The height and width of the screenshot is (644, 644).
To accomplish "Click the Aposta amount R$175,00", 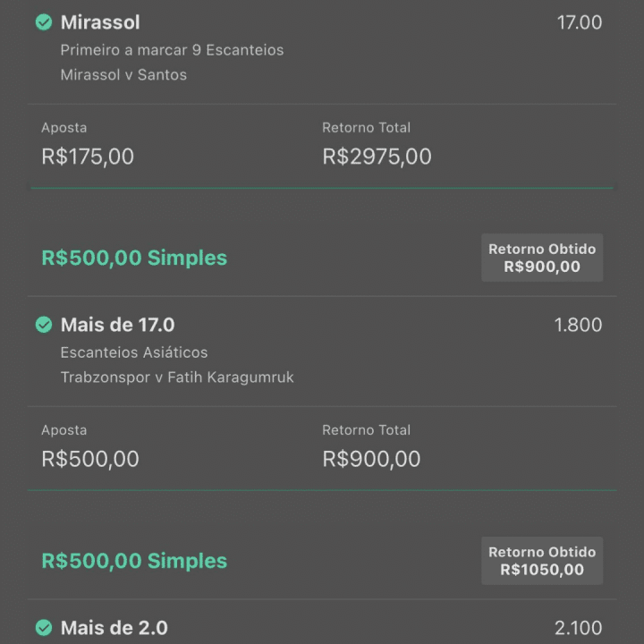I will click(88, 157).
